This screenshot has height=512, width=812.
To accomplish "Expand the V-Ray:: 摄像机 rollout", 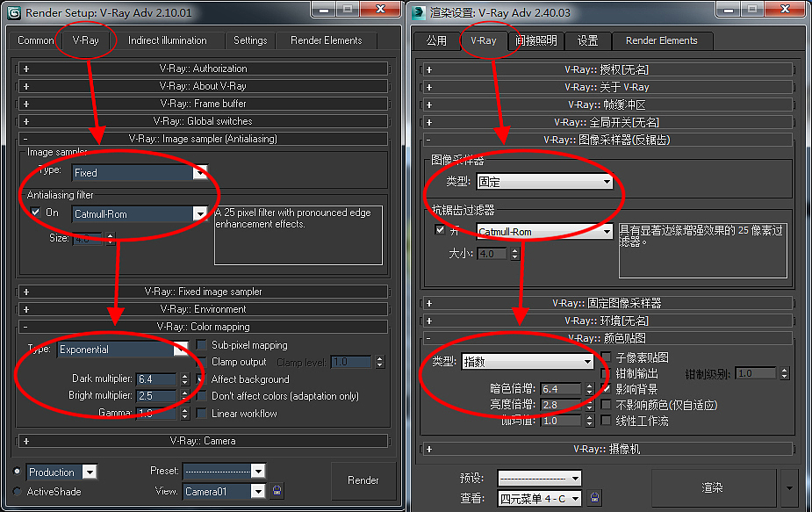I will click(x=607, y=450).
